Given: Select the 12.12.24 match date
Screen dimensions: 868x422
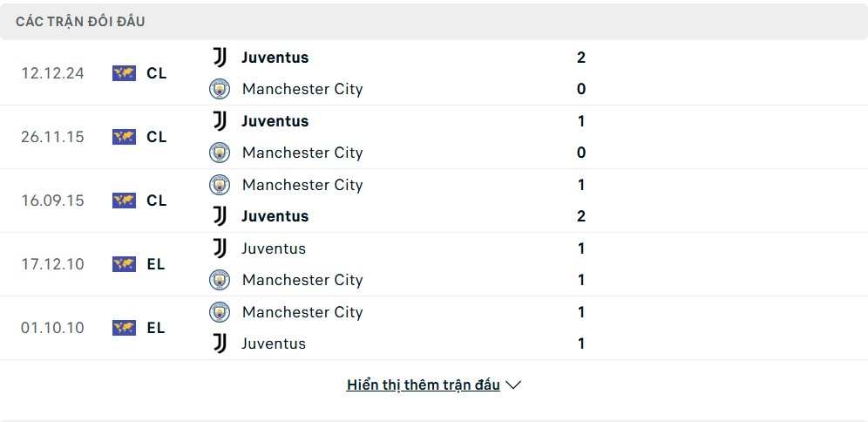Looking at the screenshot, I should 52,73.
